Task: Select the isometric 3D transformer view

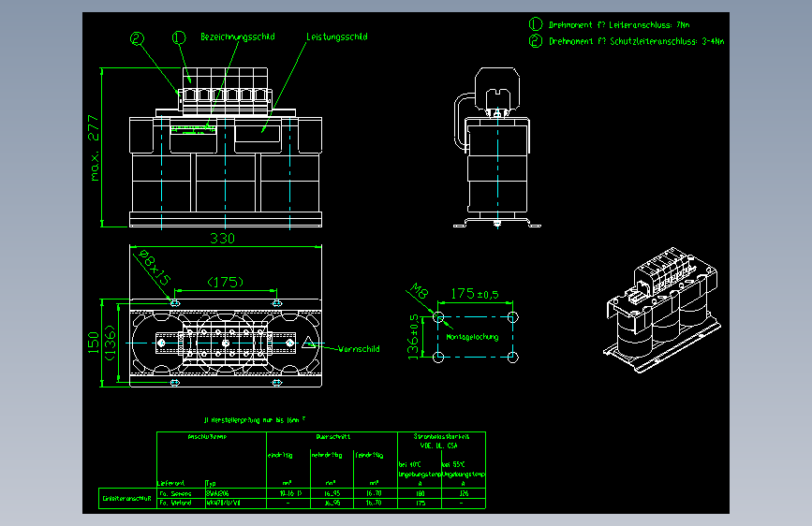Action: point(662,310)
